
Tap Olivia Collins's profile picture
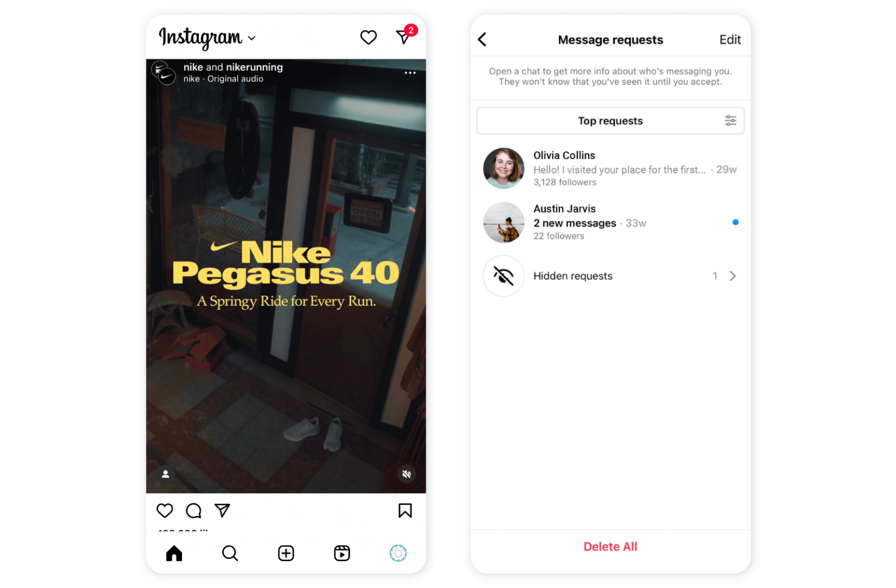pyautogui.click(x=503, y=168)
